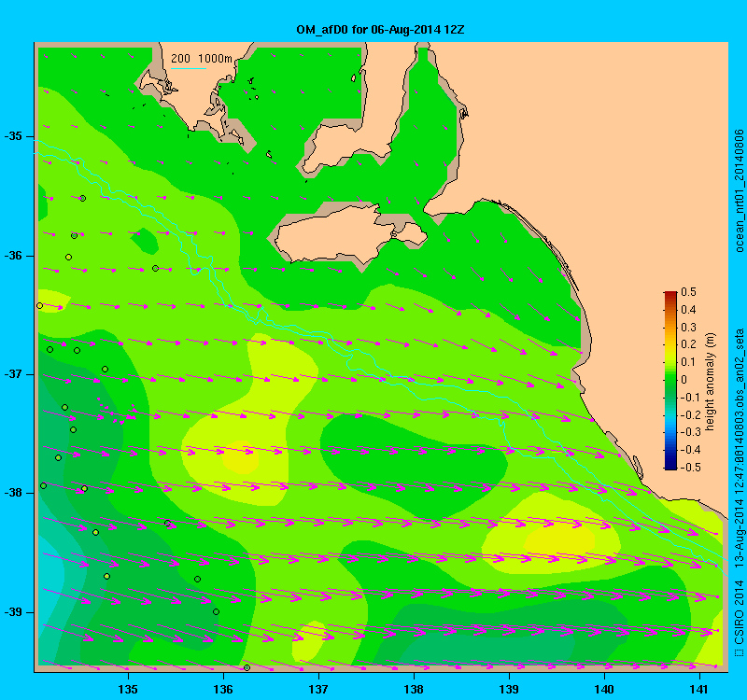This screenshot has width=747, height=700.
Task: Click the longitude label "135"
Action: coord(128,690)
